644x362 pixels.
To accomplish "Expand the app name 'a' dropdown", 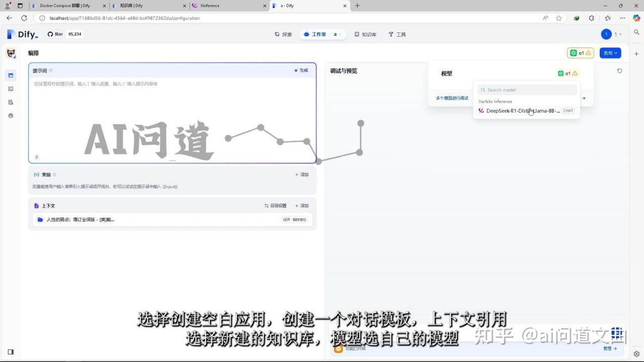I will [338, 34].
